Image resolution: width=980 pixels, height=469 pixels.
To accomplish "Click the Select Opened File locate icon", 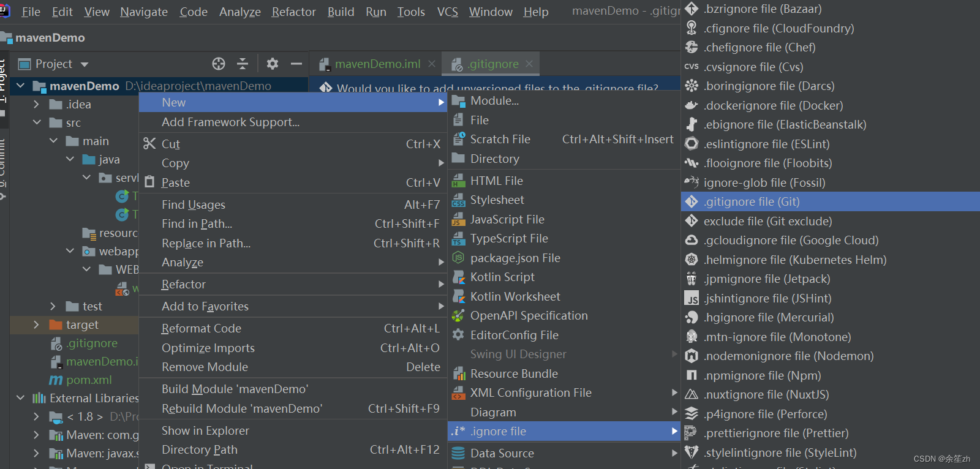I will 219,64.
